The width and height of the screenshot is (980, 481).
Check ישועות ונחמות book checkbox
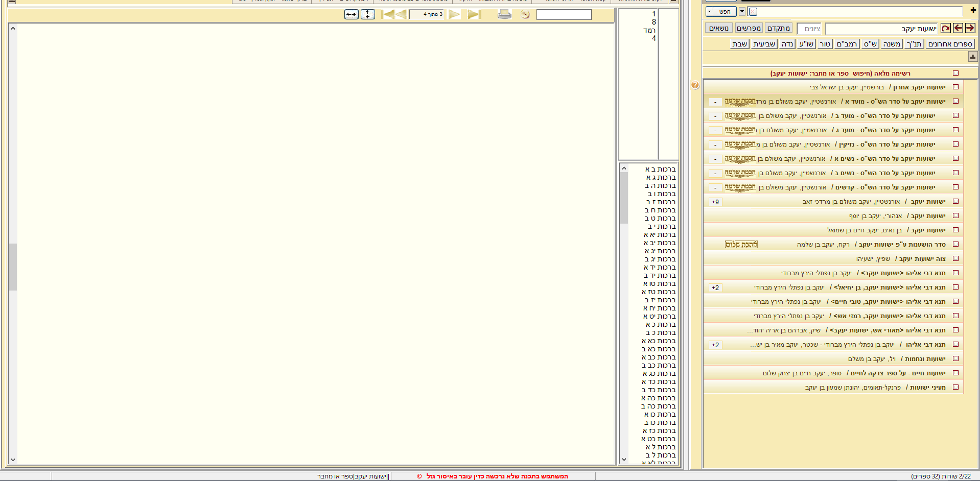pyautogui.click(x=955, y=359)
